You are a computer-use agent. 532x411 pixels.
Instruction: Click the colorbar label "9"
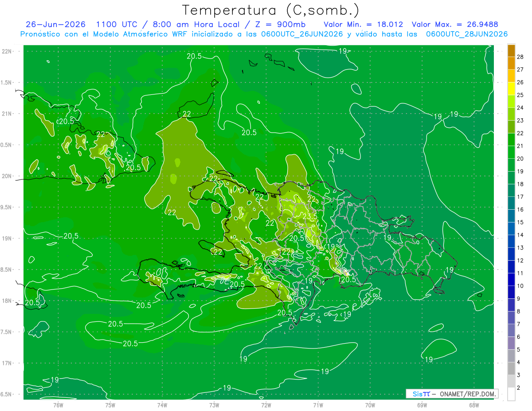[519, 299]
